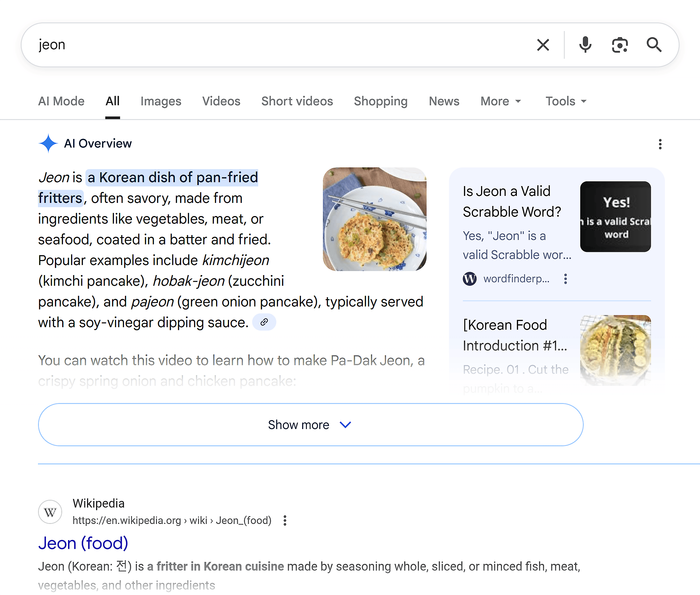The width and height of the screenshot is (700, 595).
Task: Switch to the Images tab
Action: point(161,101)
